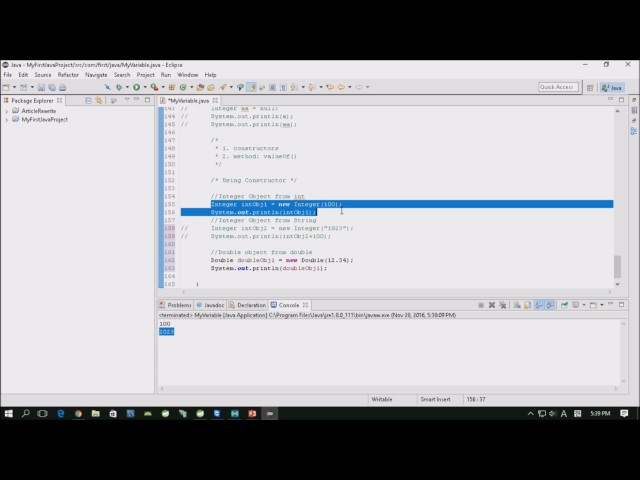Select the MyVariable.java editor tab
The width and height of the screenshot is (640, 480).
[189, 100]
